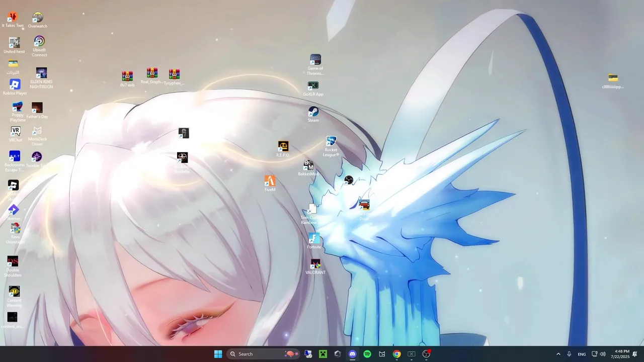644x362 pixels.
Task: Select the content_wa file at desktop bottom-left
Action: point(13,320)
